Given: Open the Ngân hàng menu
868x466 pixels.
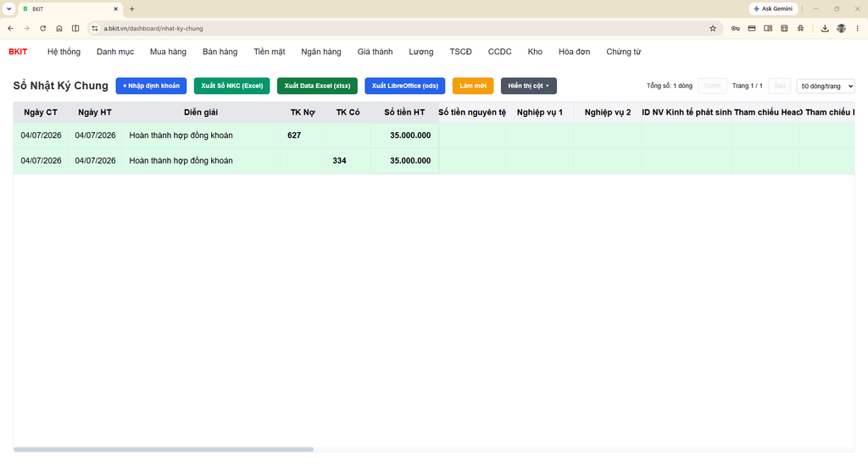Looking at the screenshot, I should [321, 52].
